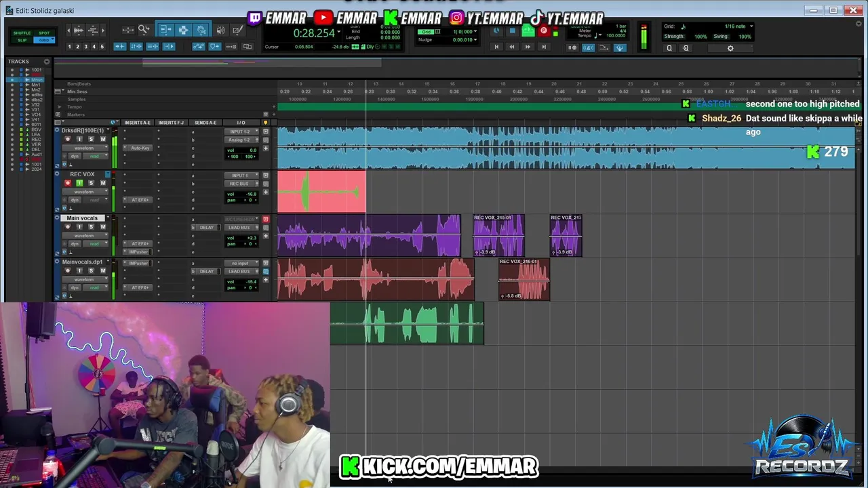Activate zoom preset 3
This screenshot has height=488, width=868.
coord(85,47)
